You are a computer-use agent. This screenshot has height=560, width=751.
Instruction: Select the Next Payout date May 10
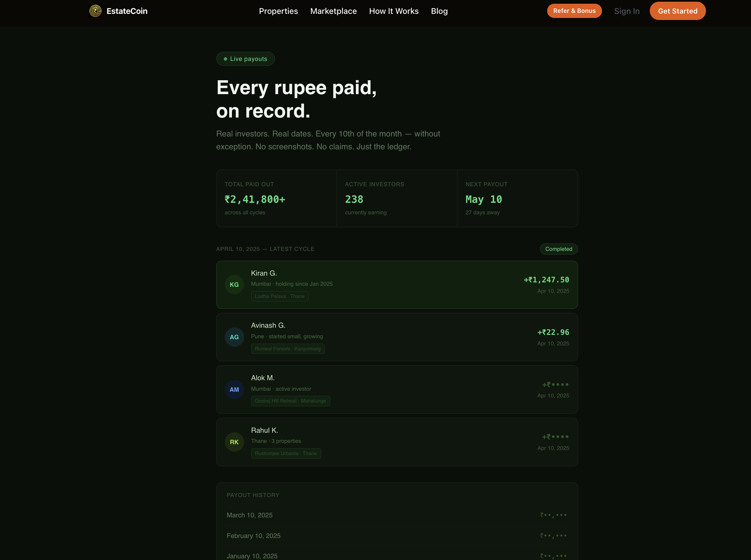(484, 199)
